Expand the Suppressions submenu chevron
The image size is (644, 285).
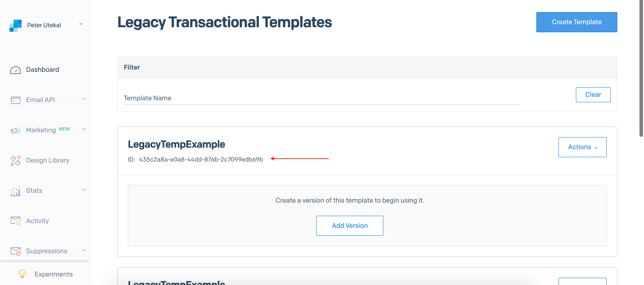tap(84, 250)
